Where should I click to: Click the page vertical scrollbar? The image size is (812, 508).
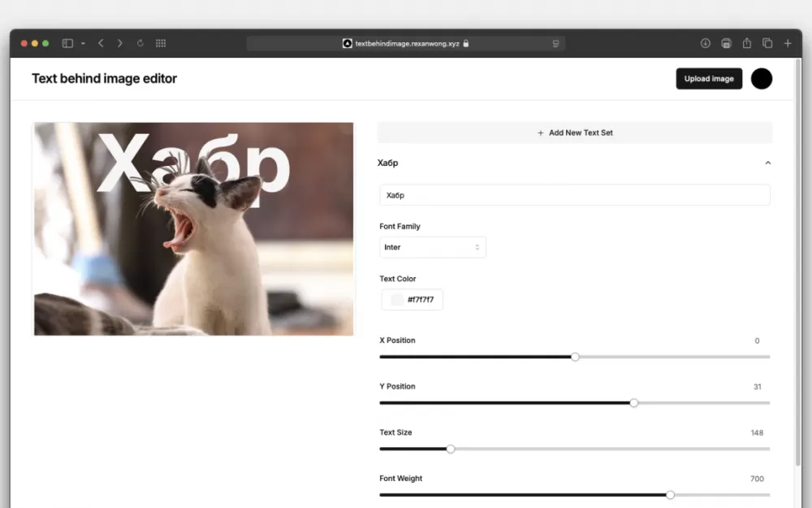(x=797, y=263)
